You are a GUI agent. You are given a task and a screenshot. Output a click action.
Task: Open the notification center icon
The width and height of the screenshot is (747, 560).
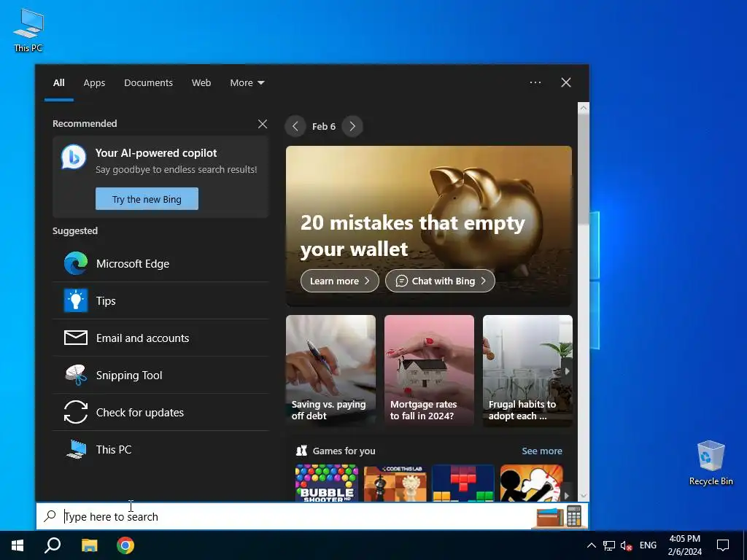[723, 545]
